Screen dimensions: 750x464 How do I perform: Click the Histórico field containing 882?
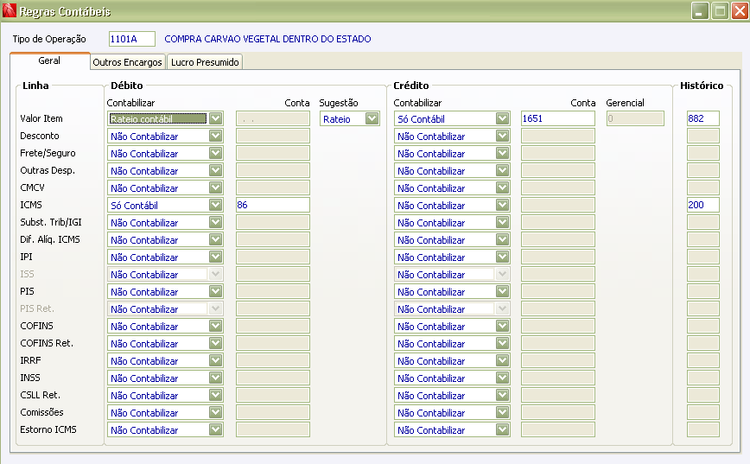pyautogui.click(x=703, y=119)
